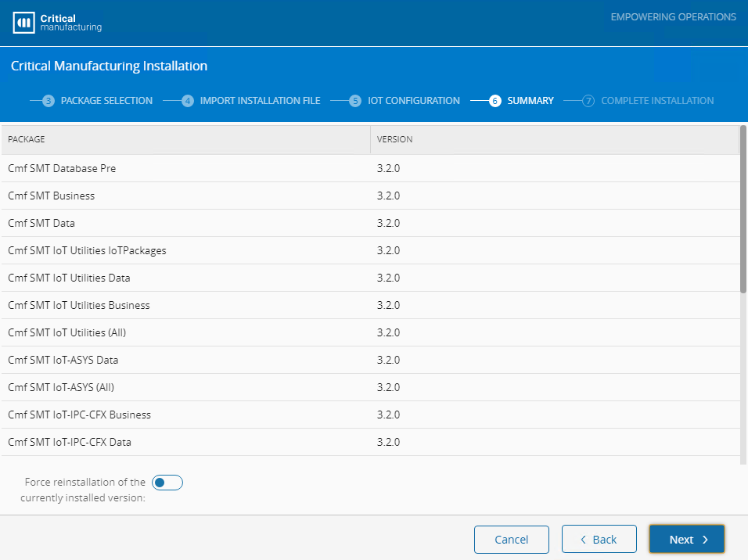Click step 6 circle for Summary
Viewport: 748px width, 560px height.
click(494, 101)
